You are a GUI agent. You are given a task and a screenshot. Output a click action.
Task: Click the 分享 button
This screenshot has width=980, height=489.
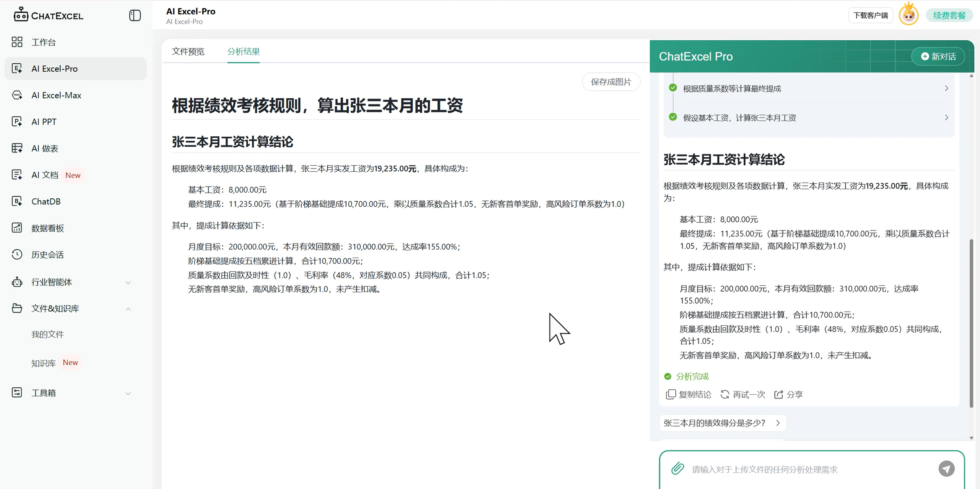pos(789,394)
